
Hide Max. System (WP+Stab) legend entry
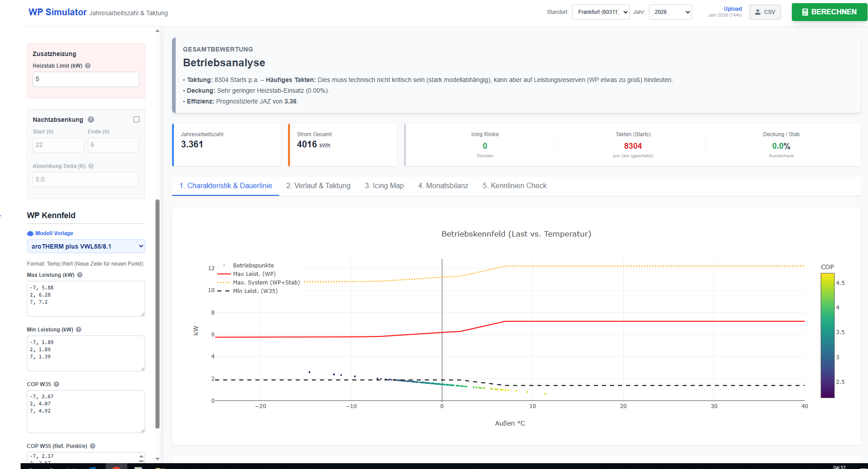[x=266, y=283]
